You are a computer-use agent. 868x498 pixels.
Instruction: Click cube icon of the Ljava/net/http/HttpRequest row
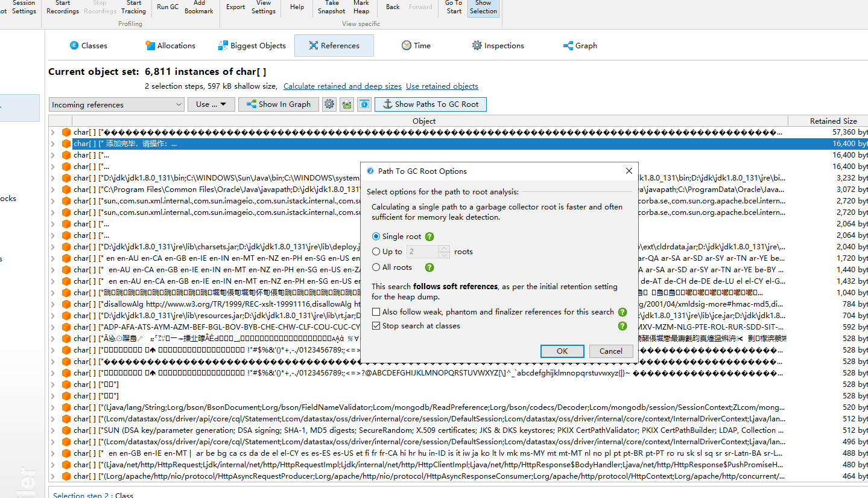pyautogui.click(x=66, y=465)
